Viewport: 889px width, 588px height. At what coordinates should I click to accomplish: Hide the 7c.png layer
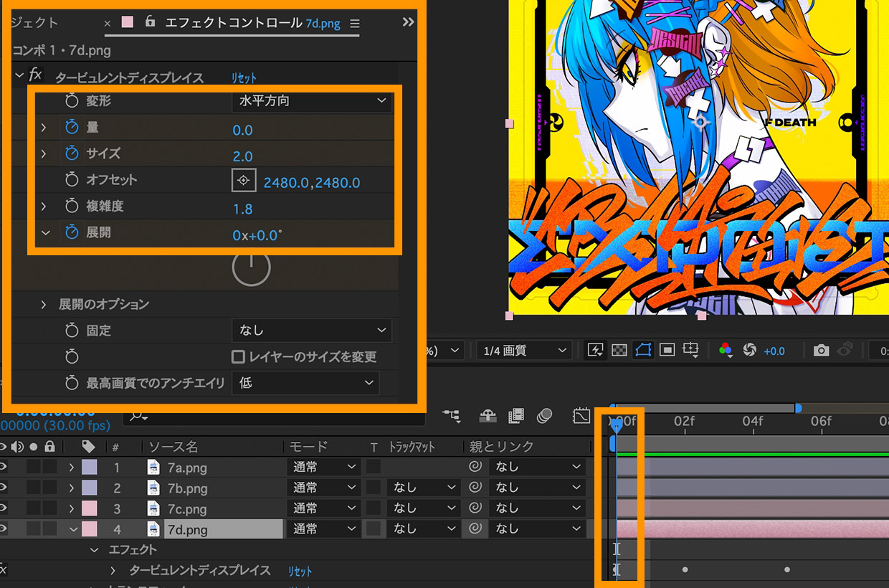tap(4, 508)
